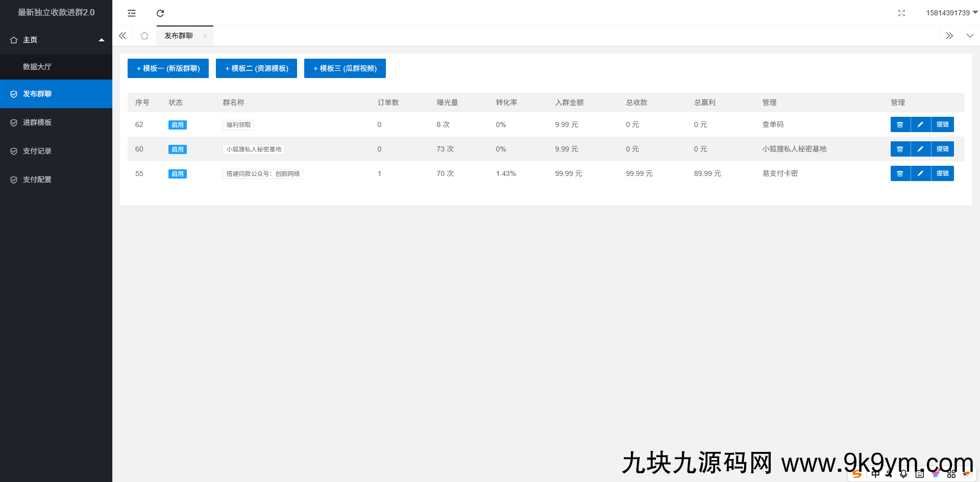The width and height of the screenshot is (980, 482).
Task: Collapse the 主页 menu section
Action: click(101, 39)
